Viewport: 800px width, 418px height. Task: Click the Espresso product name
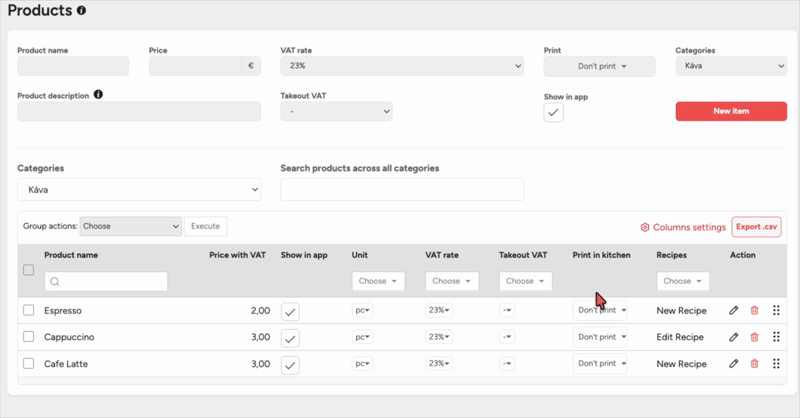pyautogui.click(x=63, y=310)
